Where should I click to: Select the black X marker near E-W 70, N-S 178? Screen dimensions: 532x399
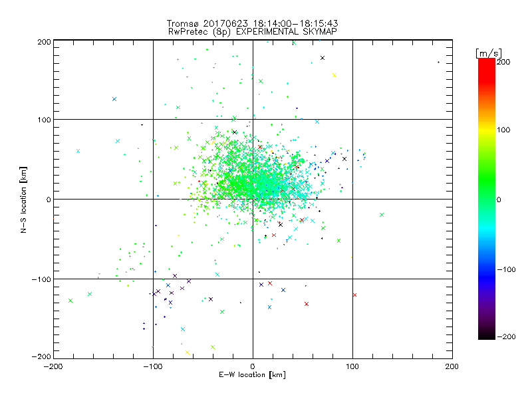tap(323, 58)
